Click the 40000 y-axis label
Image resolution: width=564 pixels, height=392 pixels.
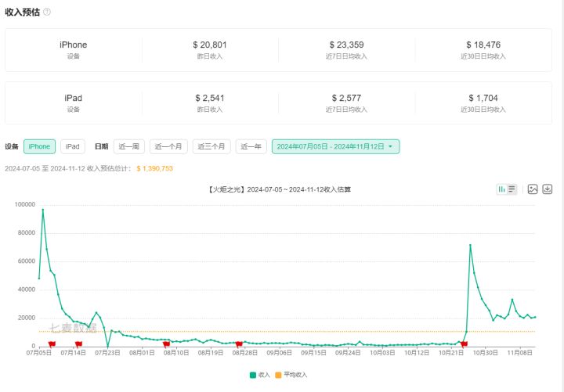tap(27, 290)
